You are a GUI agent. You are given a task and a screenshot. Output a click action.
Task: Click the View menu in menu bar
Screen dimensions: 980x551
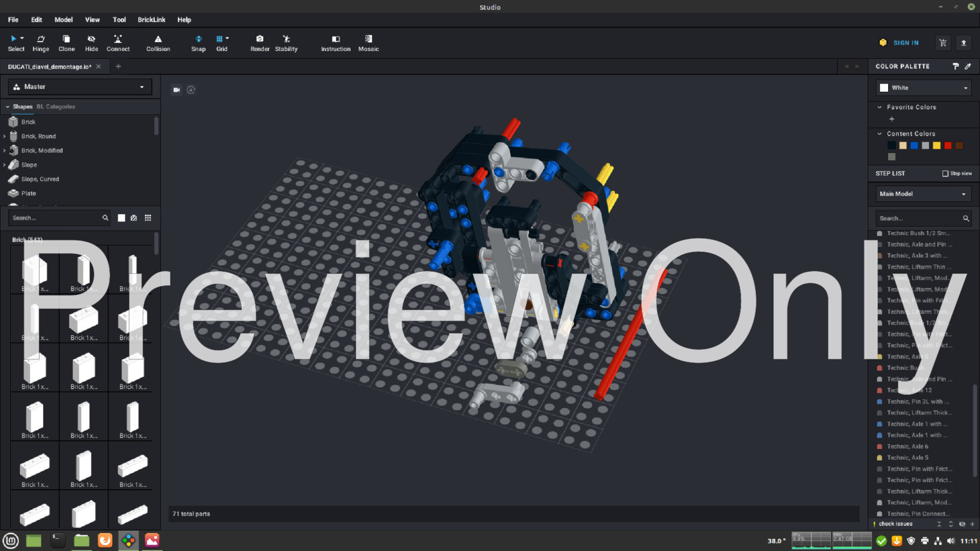(92, 19)
